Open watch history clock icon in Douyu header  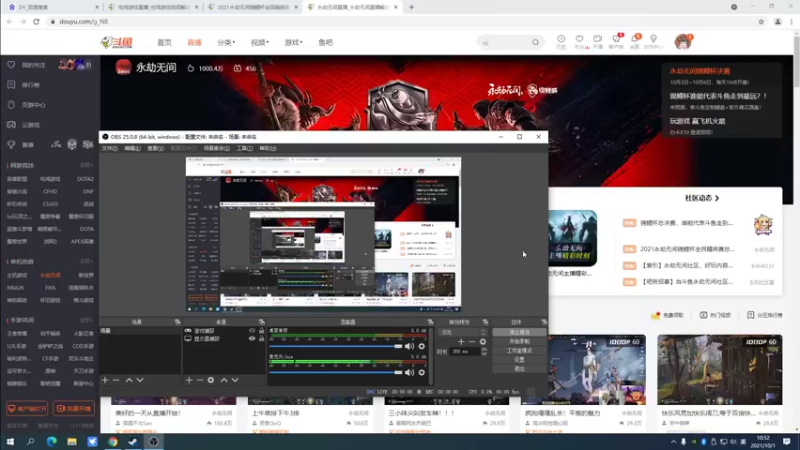pos(561,39)
